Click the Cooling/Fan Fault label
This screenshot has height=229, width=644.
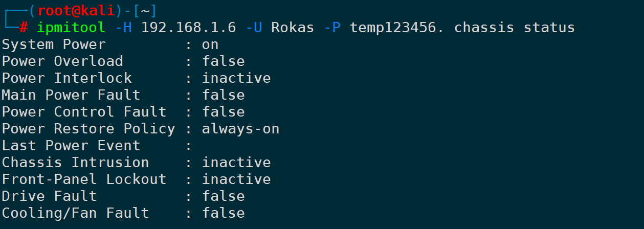[x=76, y=213]
